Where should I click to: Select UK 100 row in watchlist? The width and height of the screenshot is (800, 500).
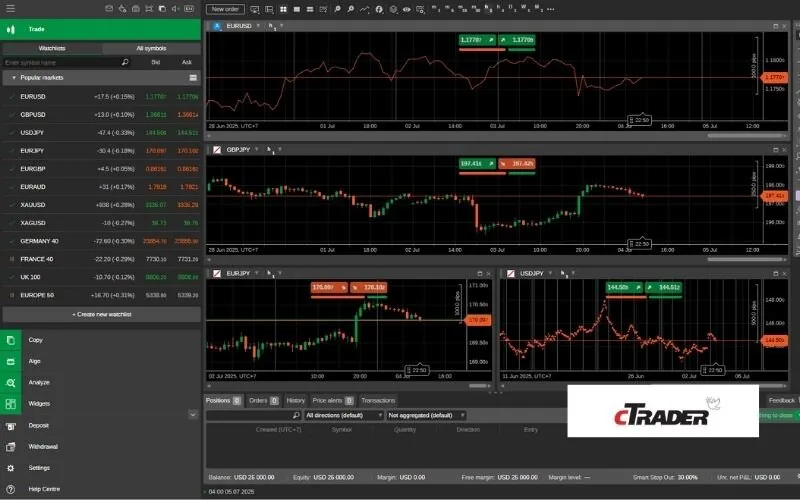coord(102,277)
